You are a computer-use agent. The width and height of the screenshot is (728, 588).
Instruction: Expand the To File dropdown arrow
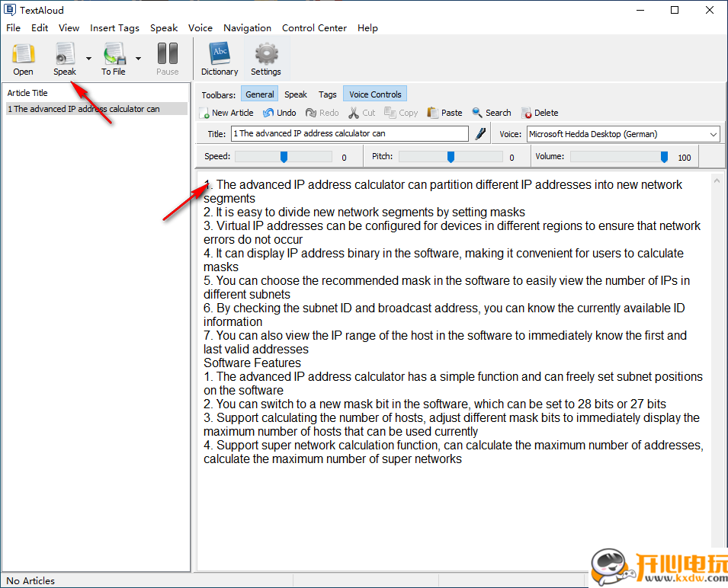(x=138, y=59)
